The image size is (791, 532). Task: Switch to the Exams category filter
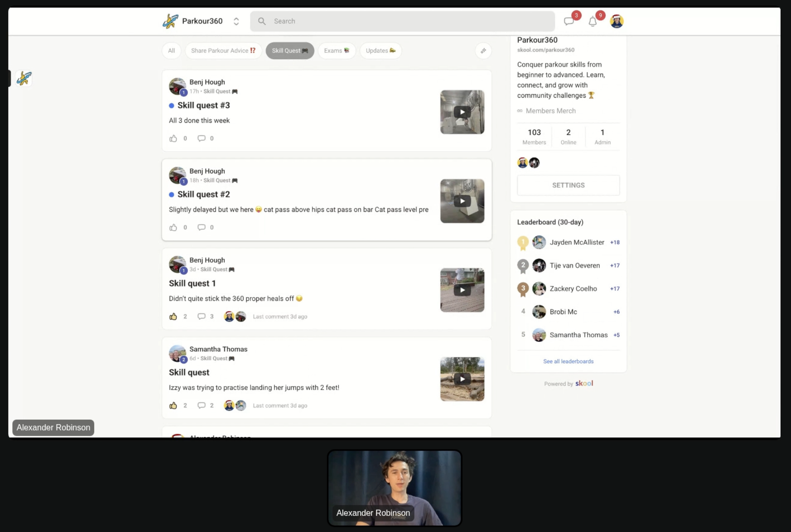(336, 51)
